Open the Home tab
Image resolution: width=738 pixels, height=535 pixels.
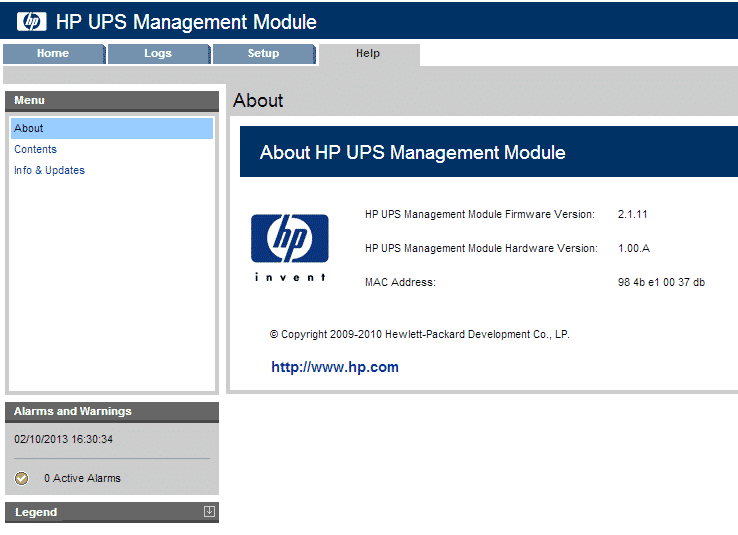point(54,54)
